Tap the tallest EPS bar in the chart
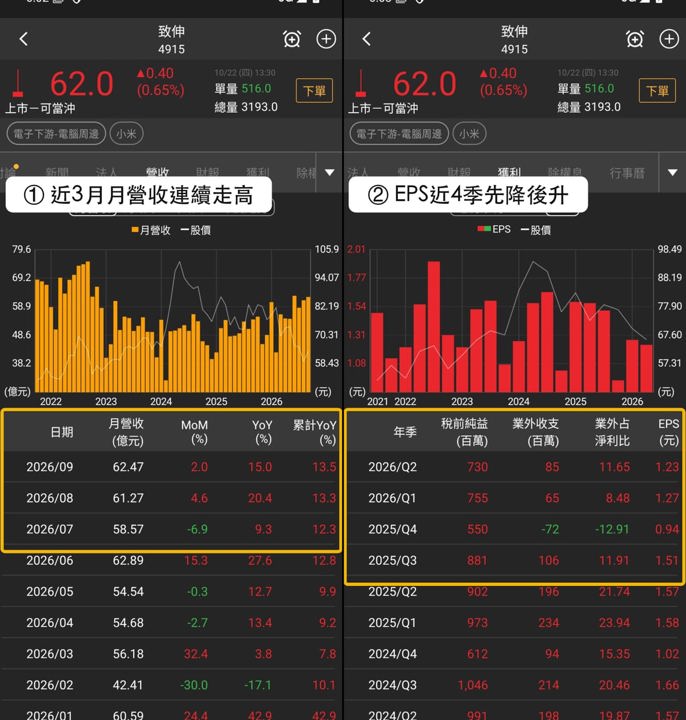Viewport: 686px width, 720px height. [x=434, y=326]
